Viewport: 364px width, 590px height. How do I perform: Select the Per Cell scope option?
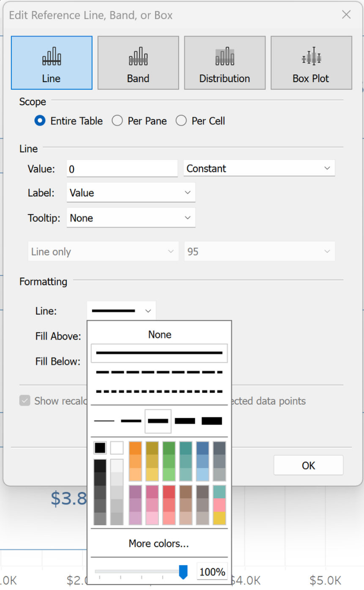[181, 121]
